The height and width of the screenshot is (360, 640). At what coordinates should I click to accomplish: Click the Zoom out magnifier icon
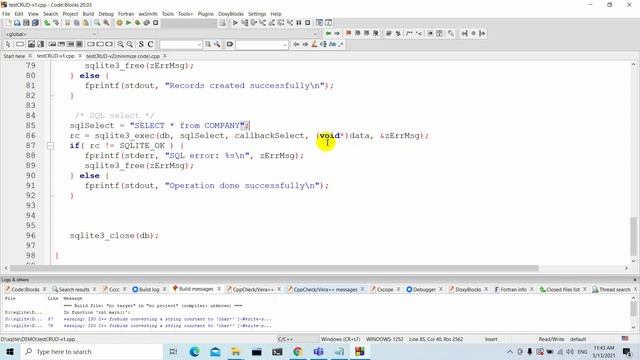[129, 44]
